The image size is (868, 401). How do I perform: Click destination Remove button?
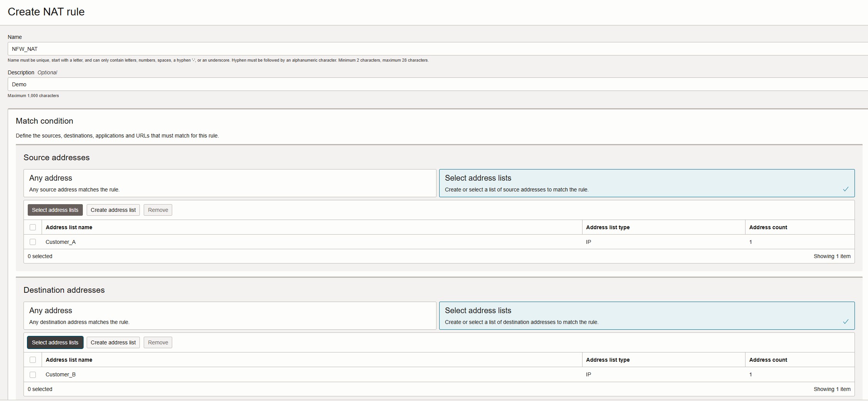[158, 342]
